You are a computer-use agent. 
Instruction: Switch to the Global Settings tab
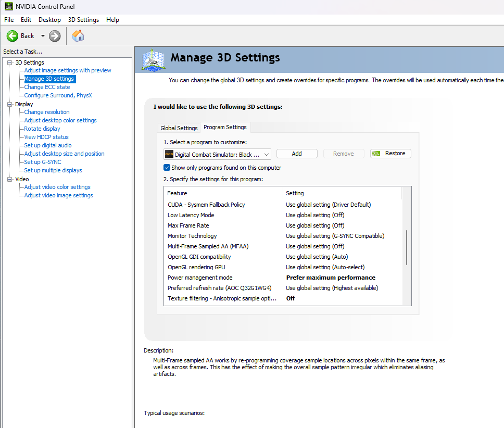(179, 128)
